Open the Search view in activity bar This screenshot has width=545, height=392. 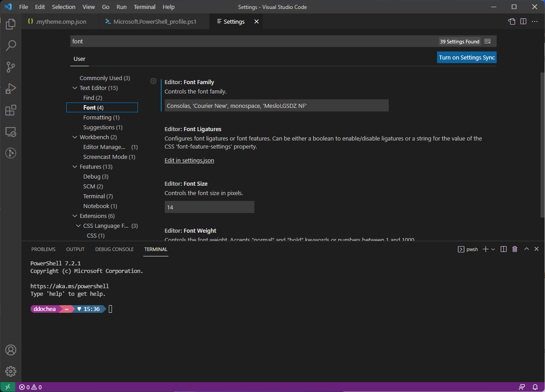tap(11, 45)
